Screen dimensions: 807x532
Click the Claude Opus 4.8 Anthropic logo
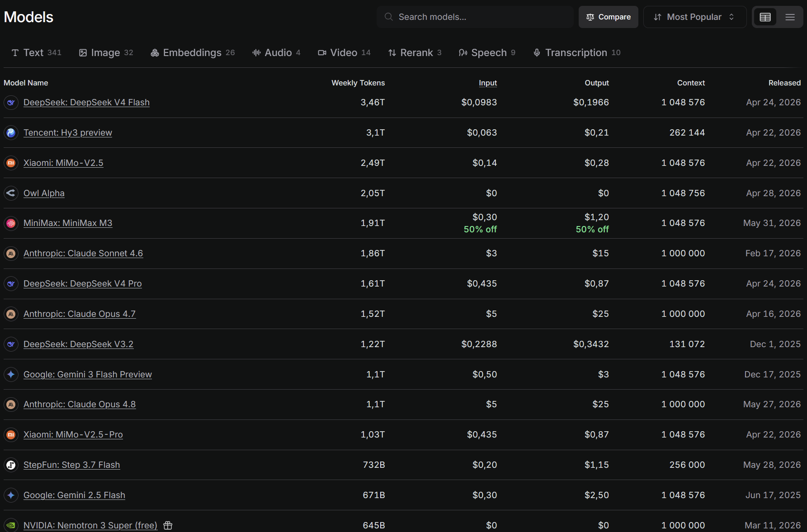click(x=11, y=405)
